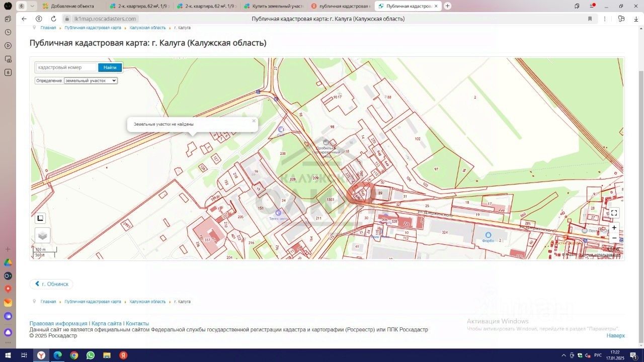Viewport: 644px width, 362px height.
Task: Click the 'кадастровый номер' search field
Action: (66, 67)
